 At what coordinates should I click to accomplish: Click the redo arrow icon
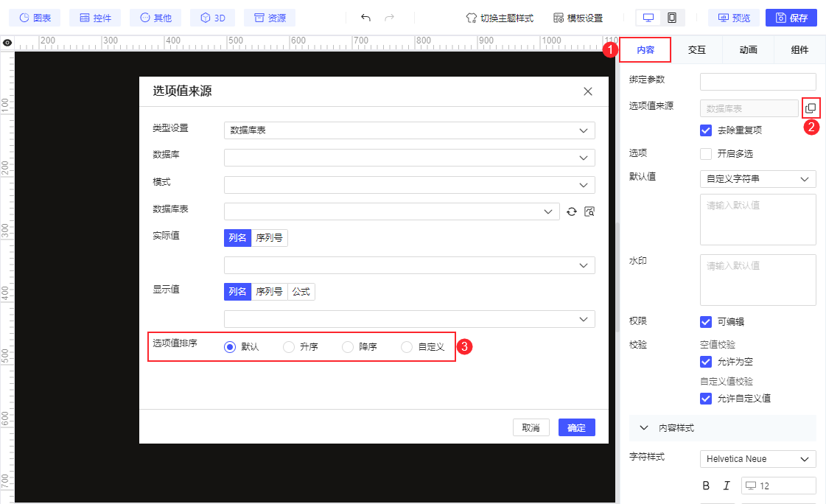click(x=388, y=16)
